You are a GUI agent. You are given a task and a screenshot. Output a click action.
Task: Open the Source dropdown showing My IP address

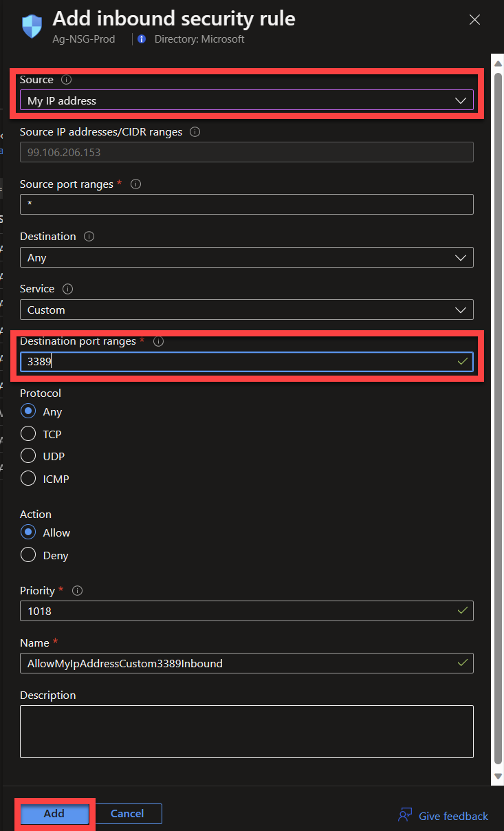247,100
